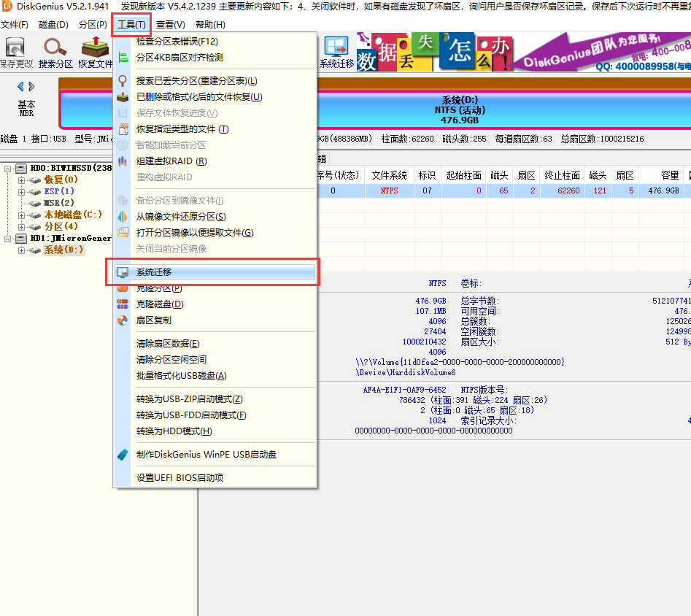Viewport: 691px width, 616px height.
Task: Open the 帮助(H) menu
Action: [x=210, y=25]
